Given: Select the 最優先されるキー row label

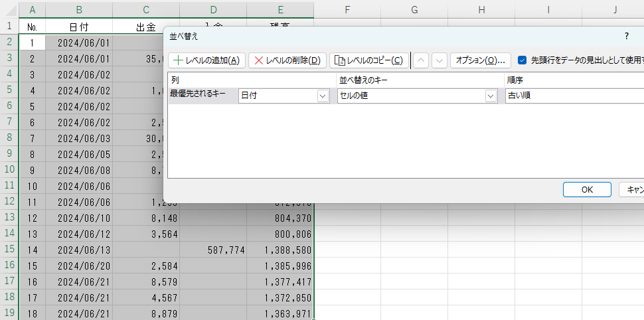Looking at the screenshot, I should [198, 94].
